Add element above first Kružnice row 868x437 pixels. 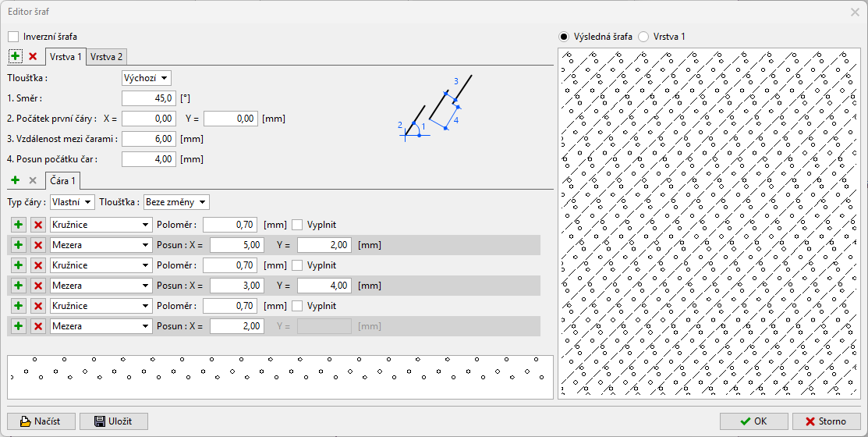(x=19, y=225)
